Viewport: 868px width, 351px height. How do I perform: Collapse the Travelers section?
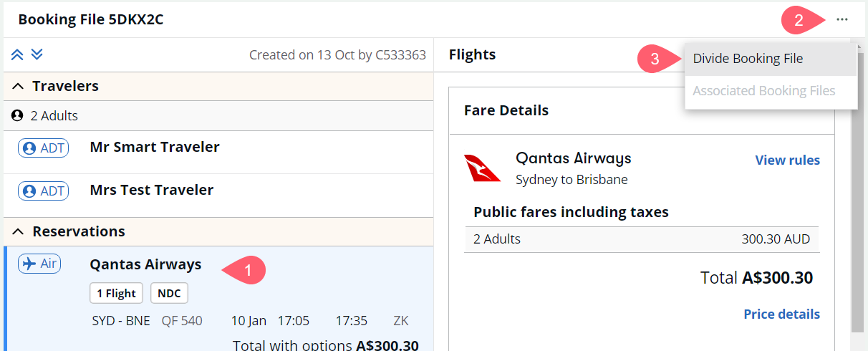point(19,87)
